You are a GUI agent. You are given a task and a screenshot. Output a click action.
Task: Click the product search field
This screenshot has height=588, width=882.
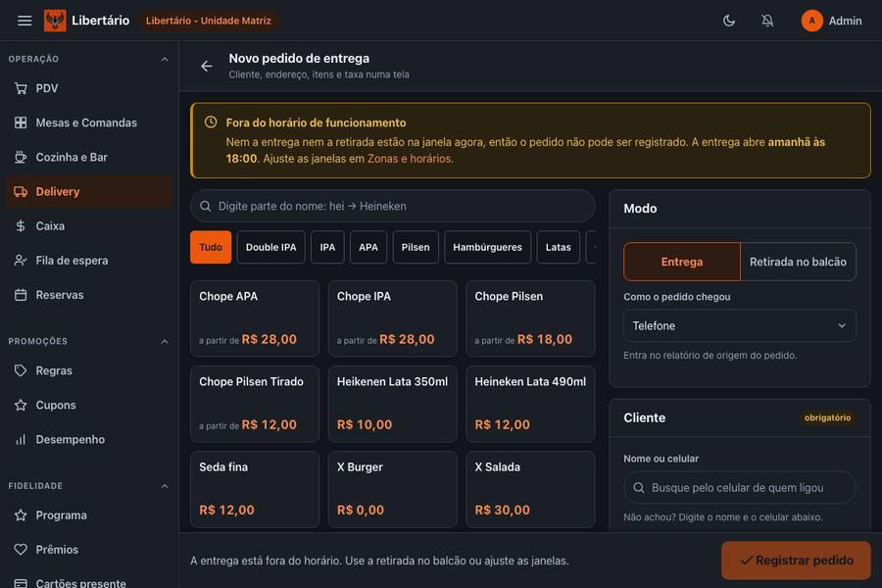click(x=393, y=206)
